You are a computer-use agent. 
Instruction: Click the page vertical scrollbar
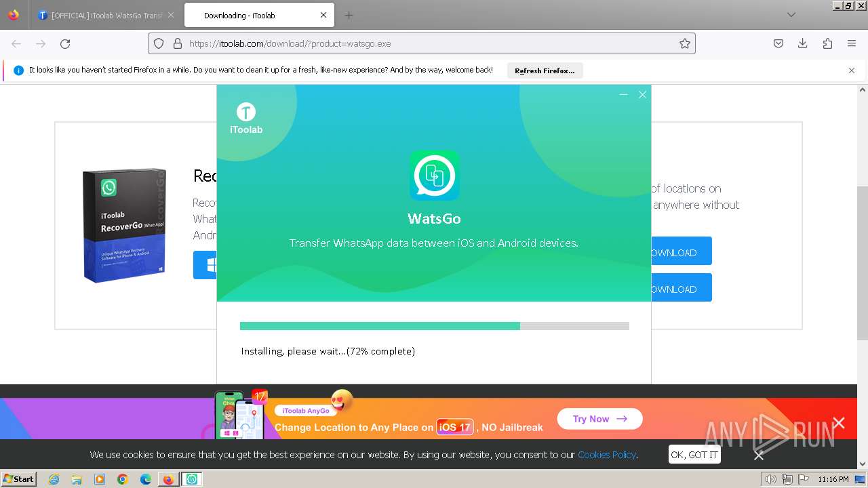click(863, 263)
